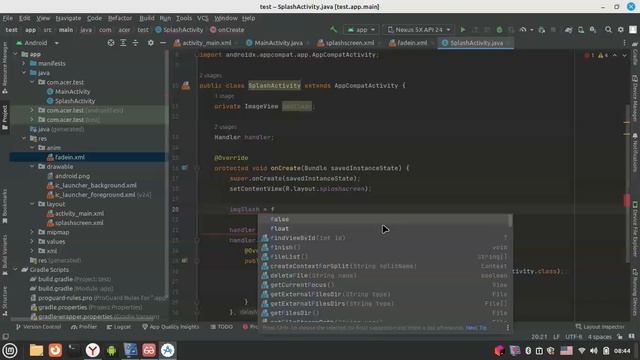This screenshot has width=640, height=360.
Task: Open Project panel options gear
Action: [x=151, y=42]
